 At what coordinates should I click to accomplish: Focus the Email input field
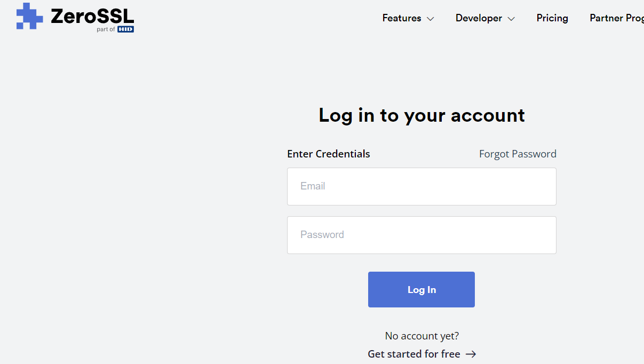pos(422,186)
